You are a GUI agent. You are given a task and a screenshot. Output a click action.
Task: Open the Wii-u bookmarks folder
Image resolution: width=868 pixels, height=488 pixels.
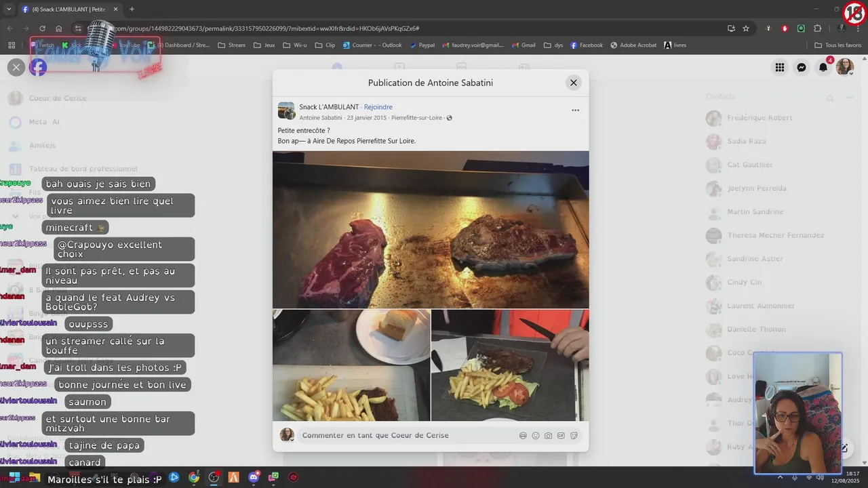294,45
